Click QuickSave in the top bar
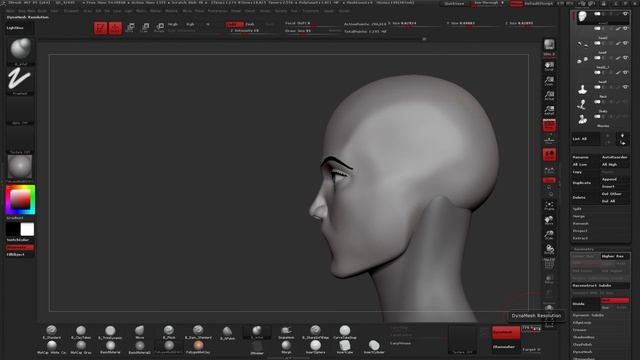This screenshot has width=640, height=360. (x=454, y=3)
